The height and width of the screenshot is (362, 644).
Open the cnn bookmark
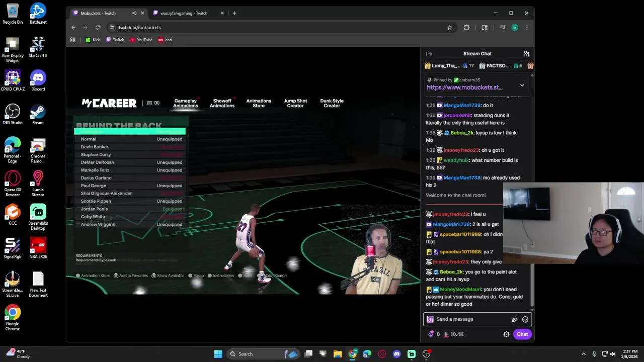[x=165, y=40]
